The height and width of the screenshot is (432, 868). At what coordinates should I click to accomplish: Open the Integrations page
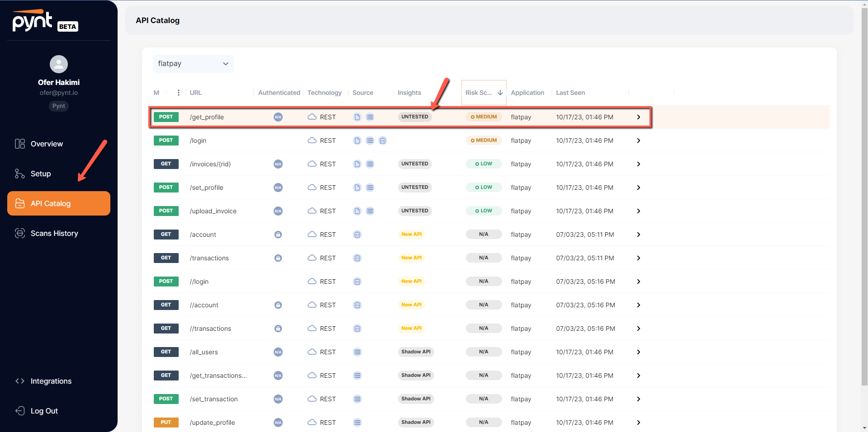click(51, 381)
